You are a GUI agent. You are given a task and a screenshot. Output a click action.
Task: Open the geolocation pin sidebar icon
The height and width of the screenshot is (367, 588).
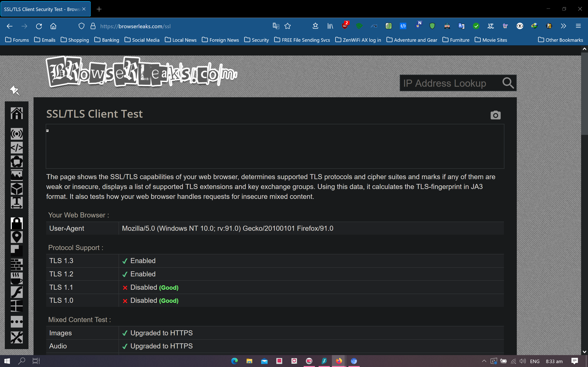click(x=17, y=237)
